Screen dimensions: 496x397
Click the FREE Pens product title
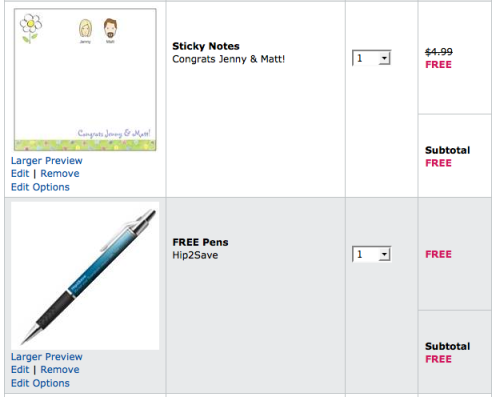pyautogui.click(x=200, y=242)
